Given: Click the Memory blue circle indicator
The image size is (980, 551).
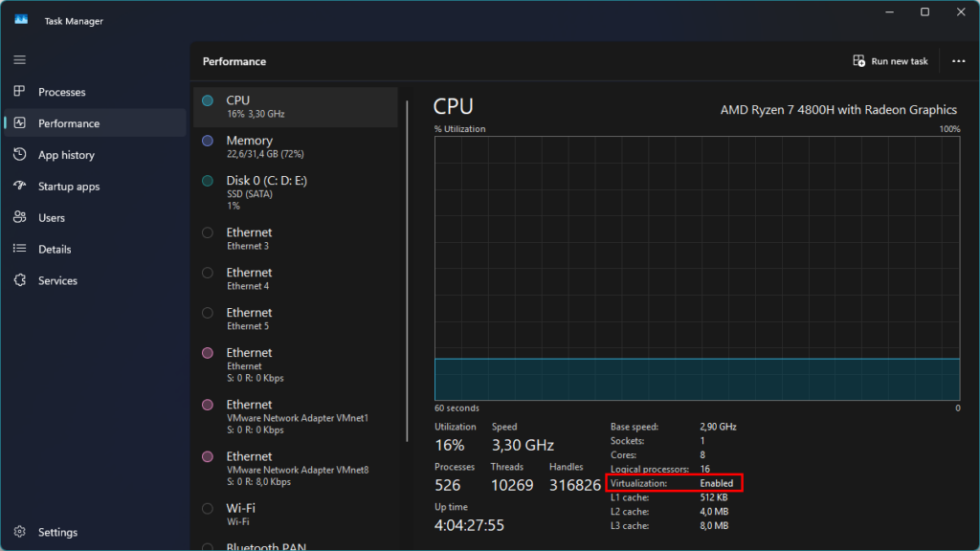Looking at the screenshot, I should click(208, 141).
